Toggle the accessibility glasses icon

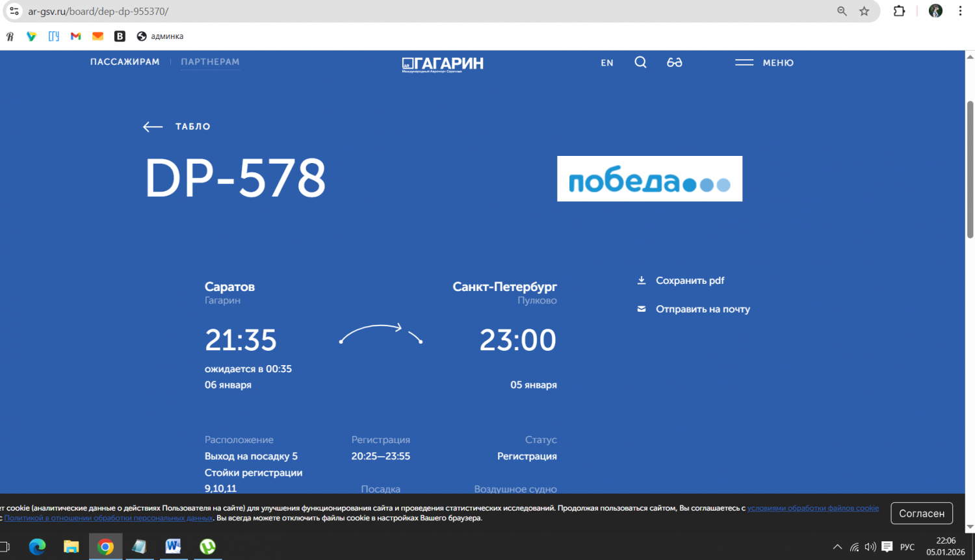tap(674, 62)
